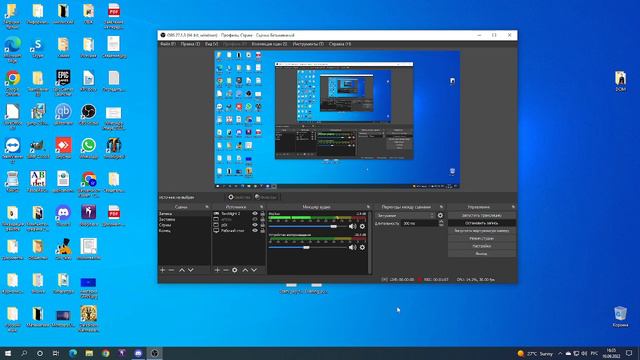
Task: Toggle visibility eye of Techlight 2 source
Action: [x=255, y=213]
